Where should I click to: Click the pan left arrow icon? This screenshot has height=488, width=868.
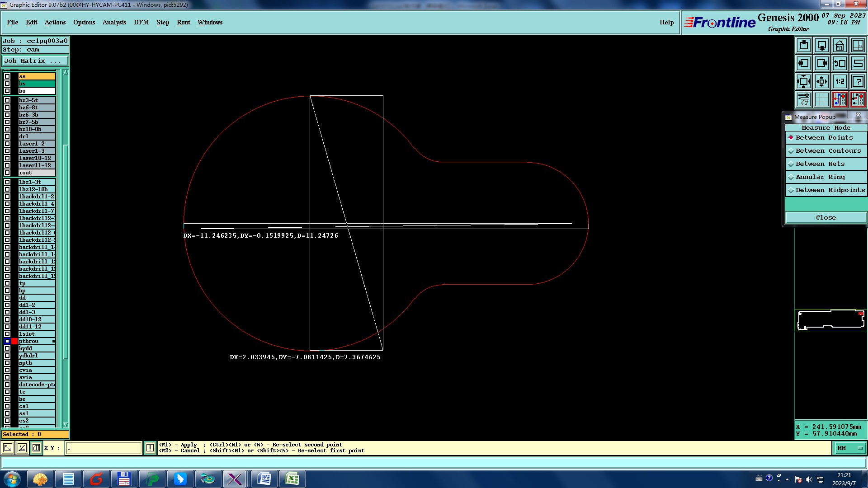803,63
